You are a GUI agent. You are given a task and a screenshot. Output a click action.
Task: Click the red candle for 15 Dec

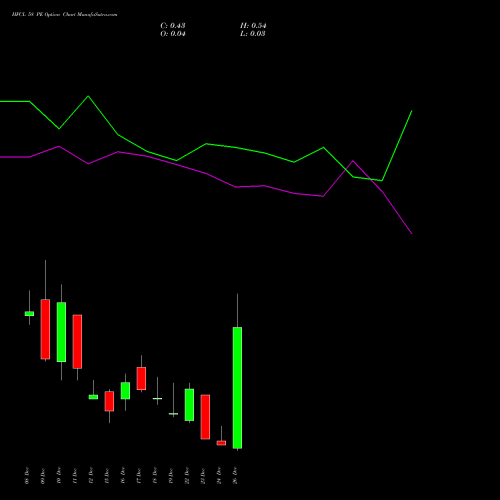109,401
